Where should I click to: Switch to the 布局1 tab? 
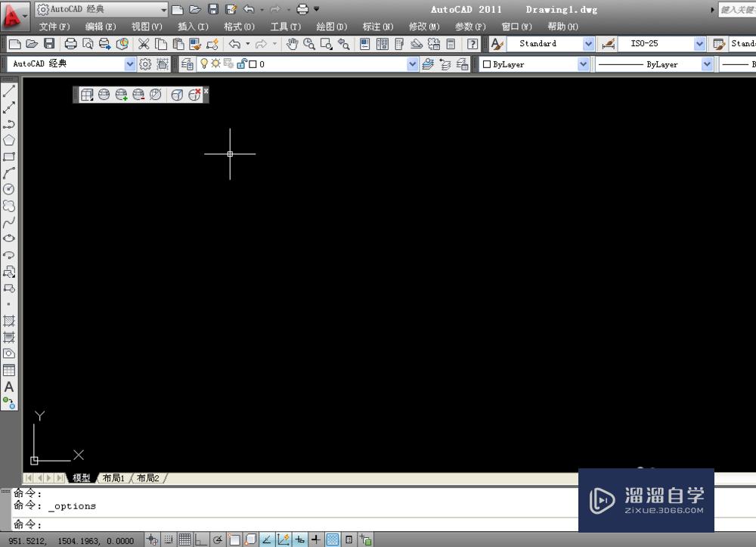114,478
